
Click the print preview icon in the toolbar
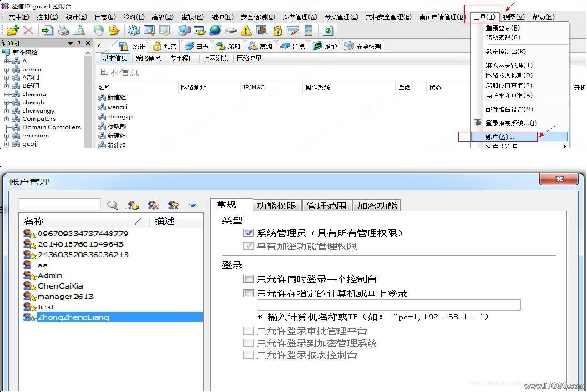[78, 31]
